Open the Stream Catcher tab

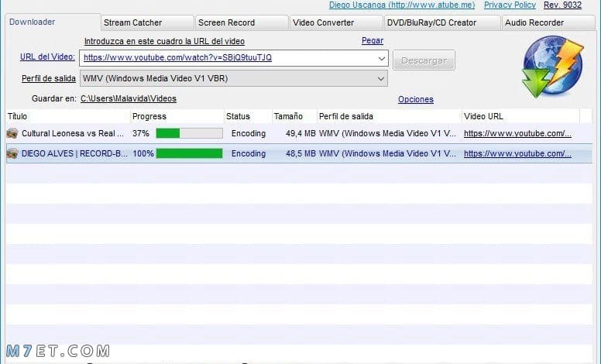click(147, 22)
